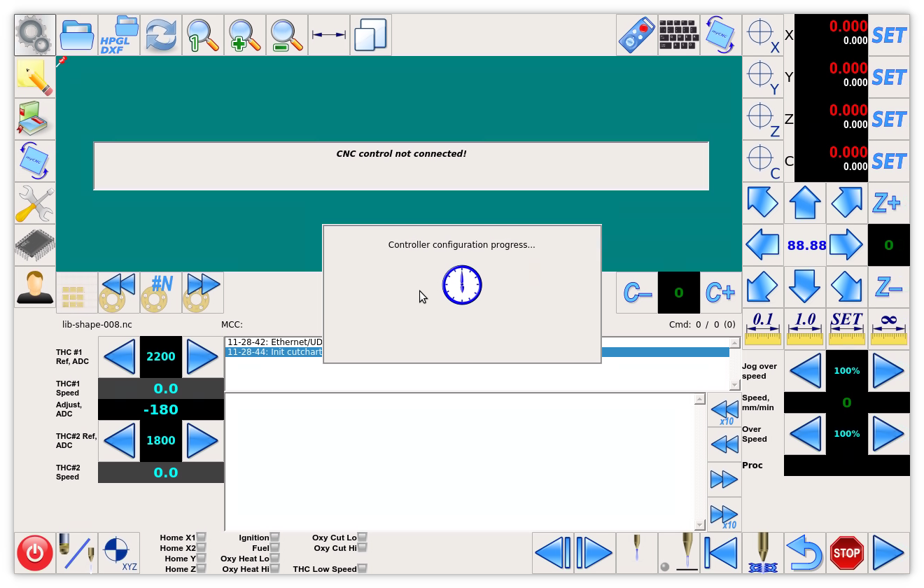Increase THC #1 Ref ADC value
The image size is (924, 588).
(x=202, y=357)
